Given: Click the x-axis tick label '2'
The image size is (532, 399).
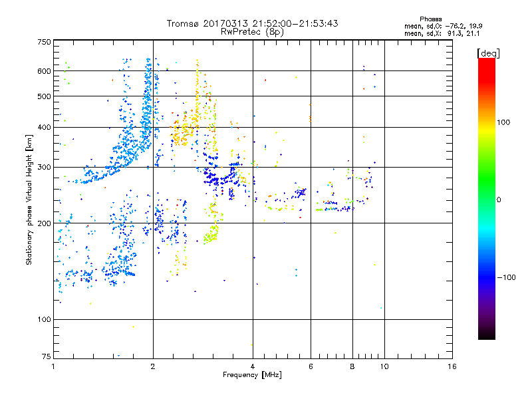Looking at the screenshot, I should tap(153, 366).
